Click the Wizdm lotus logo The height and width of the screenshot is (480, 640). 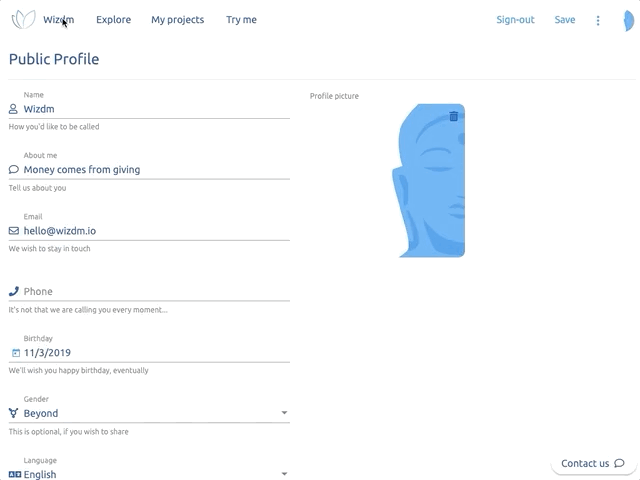[x=23, y=19]
